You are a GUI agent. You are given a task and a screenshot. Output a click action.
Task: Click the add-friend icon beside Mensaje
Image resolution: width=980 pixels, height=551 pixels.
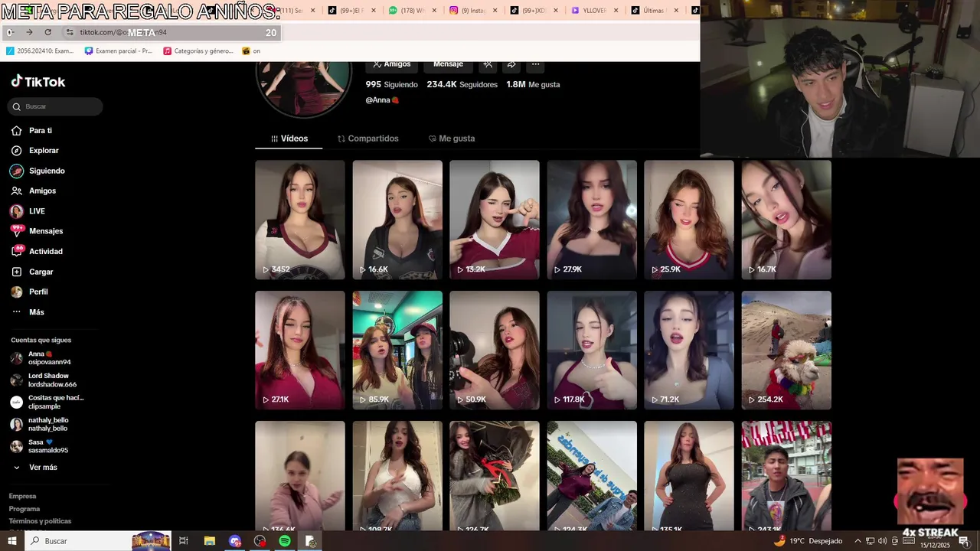point(488,64)
